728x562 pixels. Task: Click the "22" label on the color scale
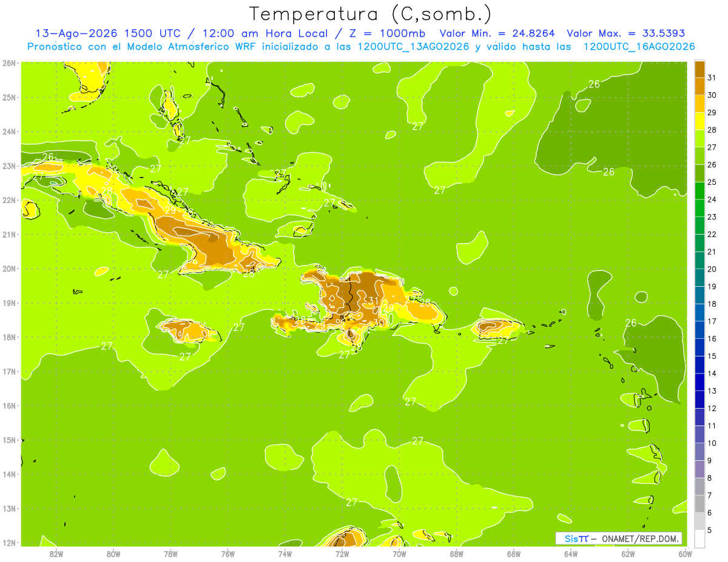(x=712, y=234)
